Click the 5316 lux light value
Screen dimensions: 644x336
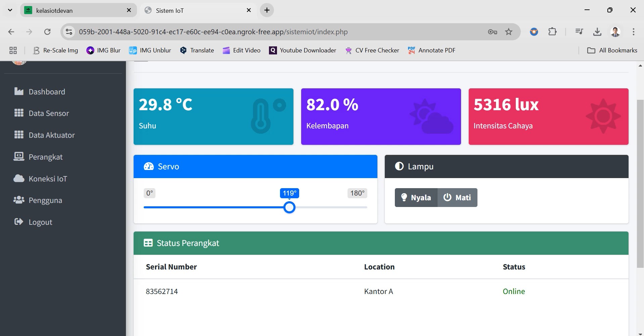tap(506, 104)
